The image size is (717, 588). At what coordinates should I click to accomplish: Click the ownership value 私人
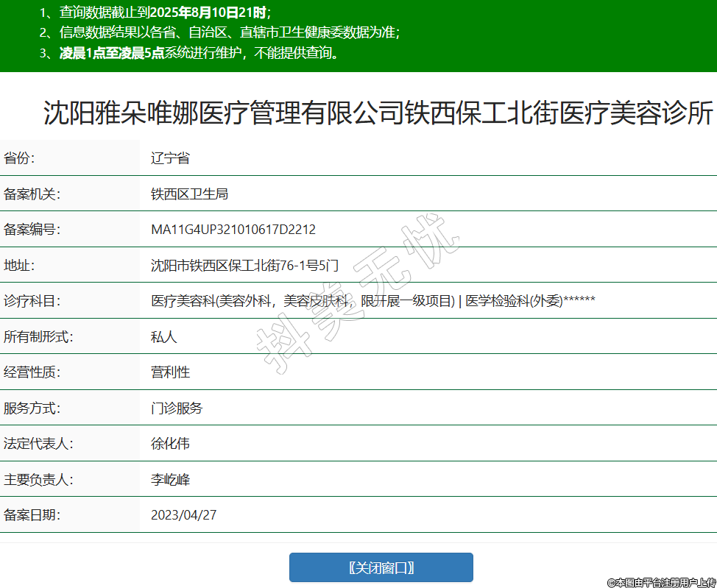pyautogui.click(x=164, y=337)
